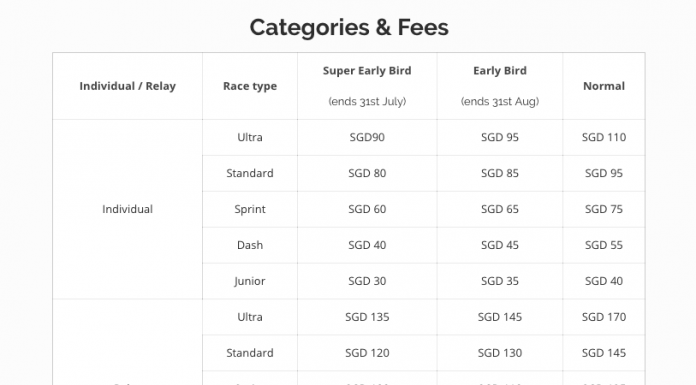The height and width of the screenshot is (385, 696).
Task: Select the Dash race type cell
Action: (x=250, y=245)
